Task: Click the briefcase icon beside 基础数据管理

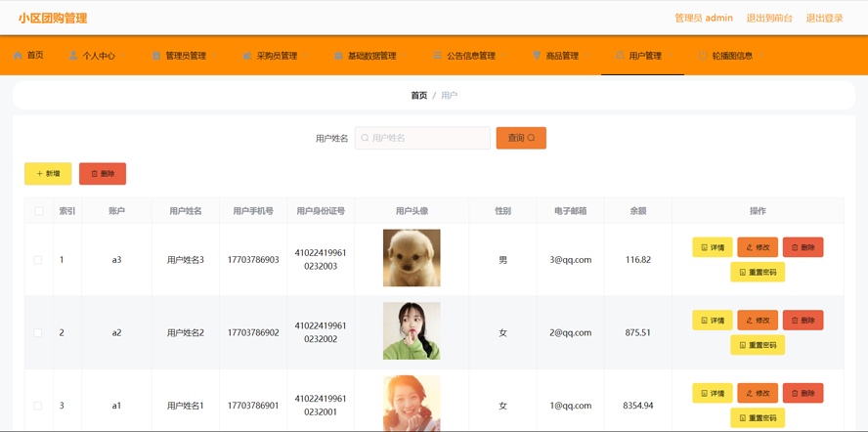Action: click(338, 56)
